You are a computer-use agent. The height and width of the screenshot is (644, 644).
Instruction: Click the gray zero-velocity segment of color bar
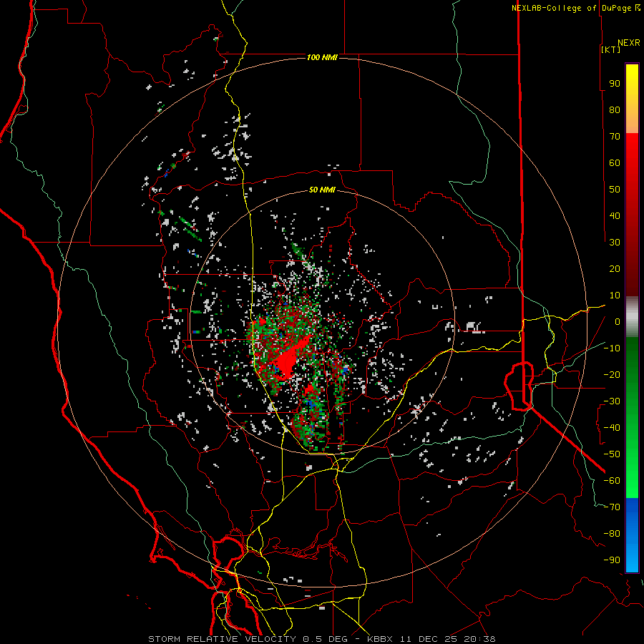click(632, 317)
